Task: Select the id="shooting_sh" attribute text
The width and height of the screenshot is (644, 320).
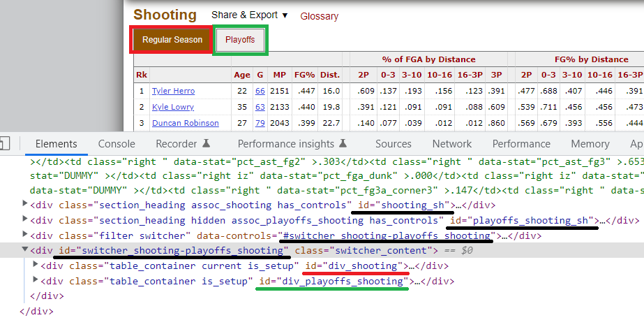Action: coord(404,205)
